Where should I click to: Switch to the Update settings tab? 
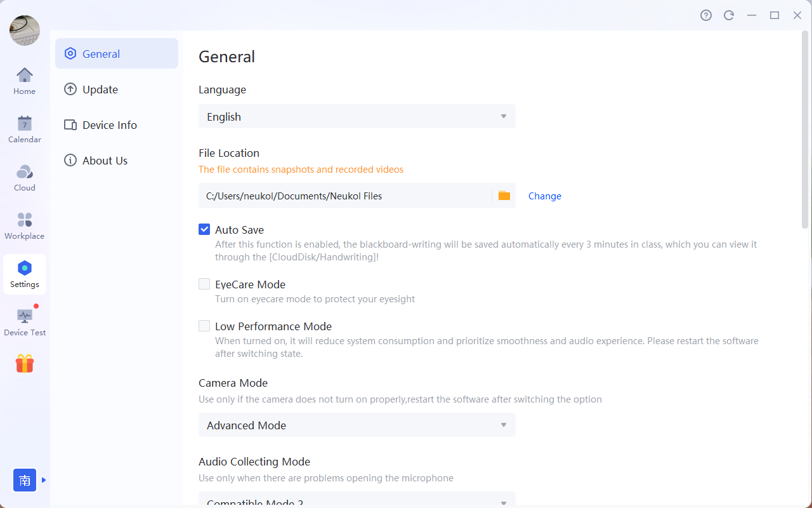(x=100, y=90)
